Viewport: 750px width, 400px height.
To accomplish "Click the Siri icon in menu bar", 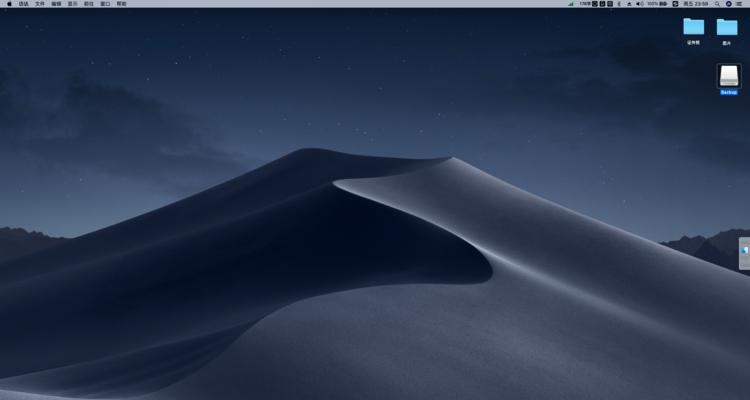I will pos(728,3).
